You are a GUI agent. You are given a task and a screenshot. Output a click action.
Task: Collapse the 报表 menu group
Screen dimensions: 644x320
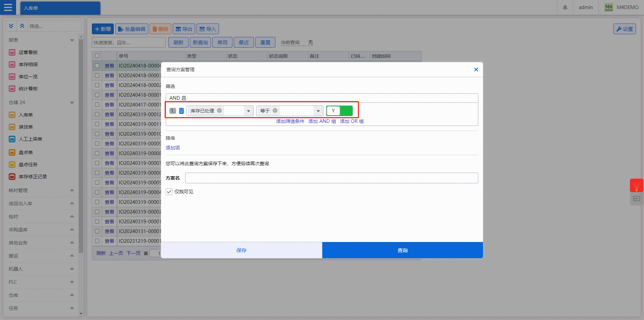click(72, 40)
